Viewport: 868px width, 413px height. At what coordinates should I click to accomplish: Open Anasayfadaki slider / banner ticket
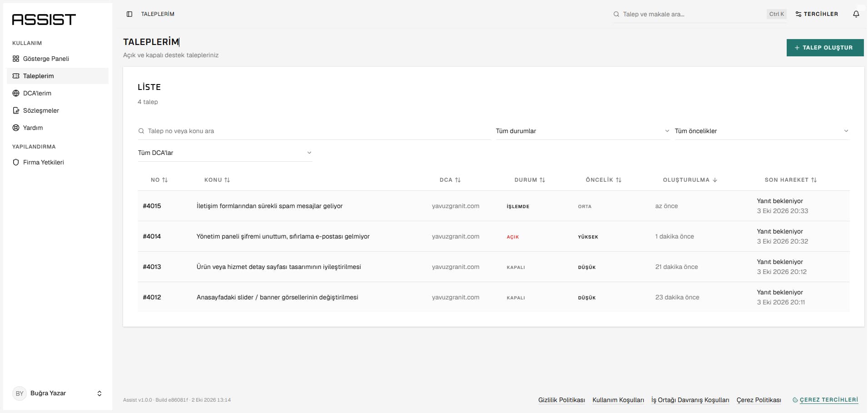tap(494, 297)
